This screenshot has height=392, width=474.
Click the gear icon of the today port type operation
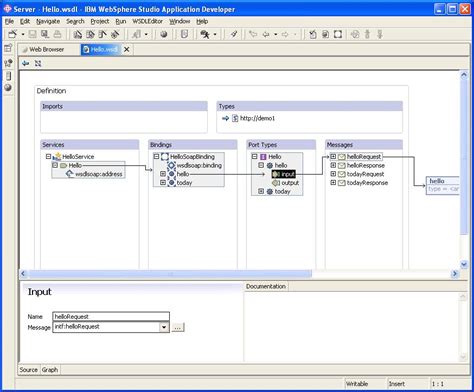pos(270,191)
